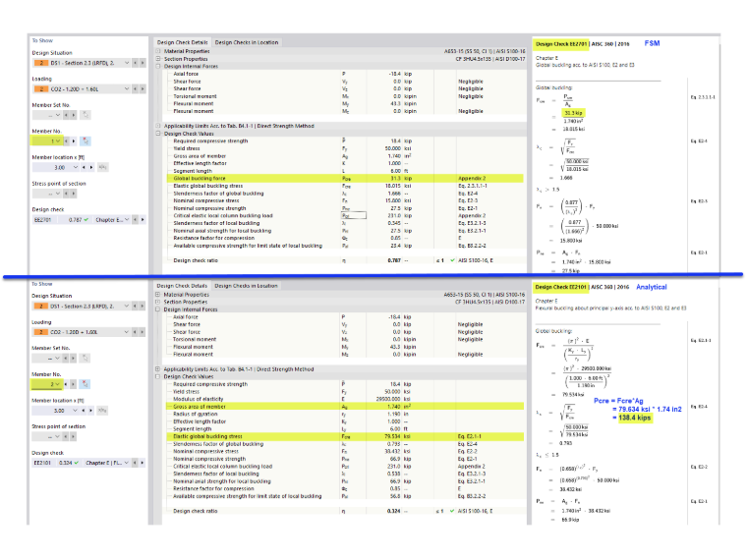Select highlighted Elastic global buckling stress row, Analytical
747x560 pixels.
[345, 436]
